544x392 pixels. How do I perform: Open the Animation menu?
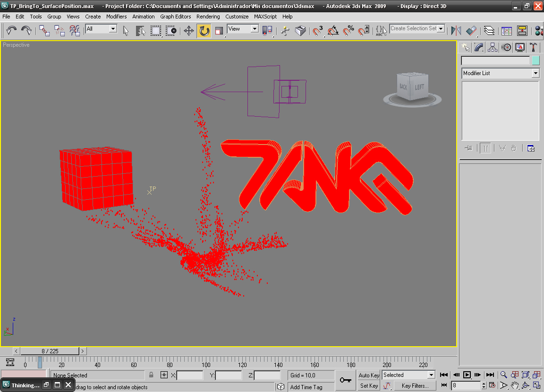143,17
